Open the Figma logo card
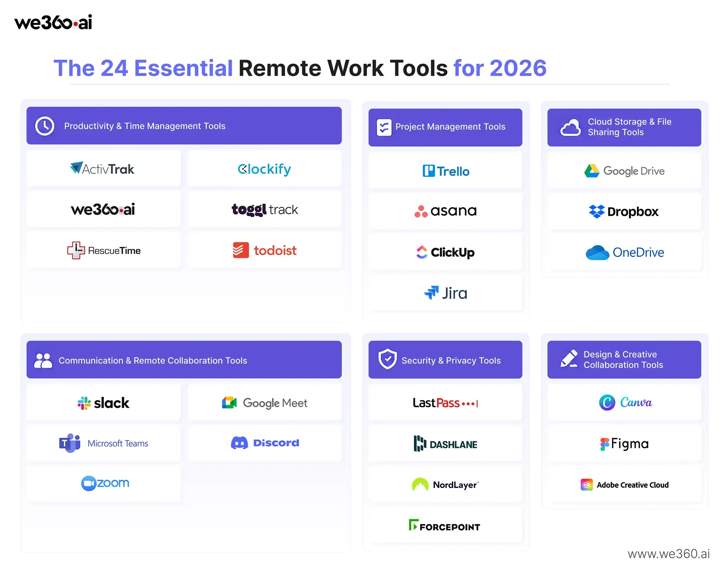The width and height of the screenshot is (728, 571). click(624, 444)
